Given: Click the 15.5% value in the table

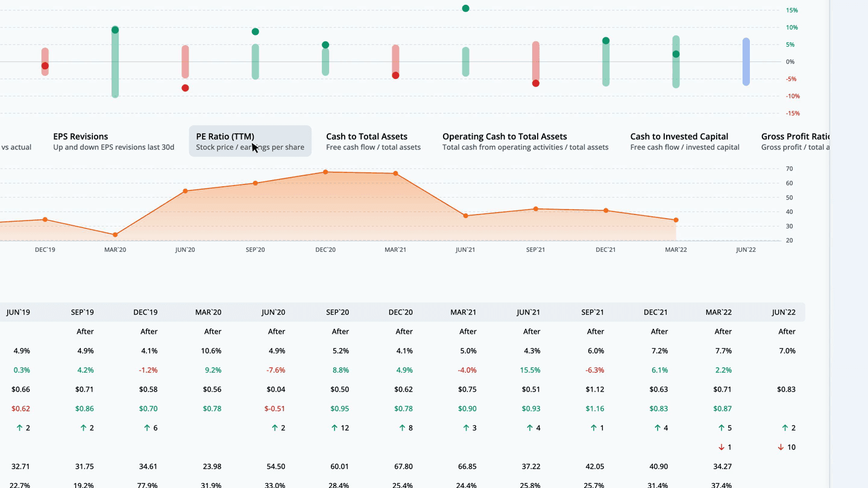Looking at the screenshot, I should click(x=530, y=370).
